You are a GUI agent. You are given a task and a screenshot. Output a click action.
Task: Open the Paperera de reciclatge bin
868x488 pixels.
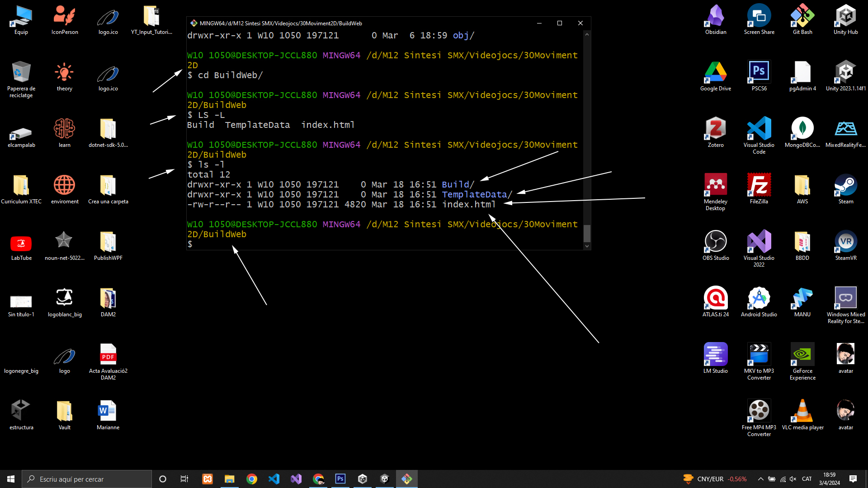pyautogui.click(x=21, y=72)
